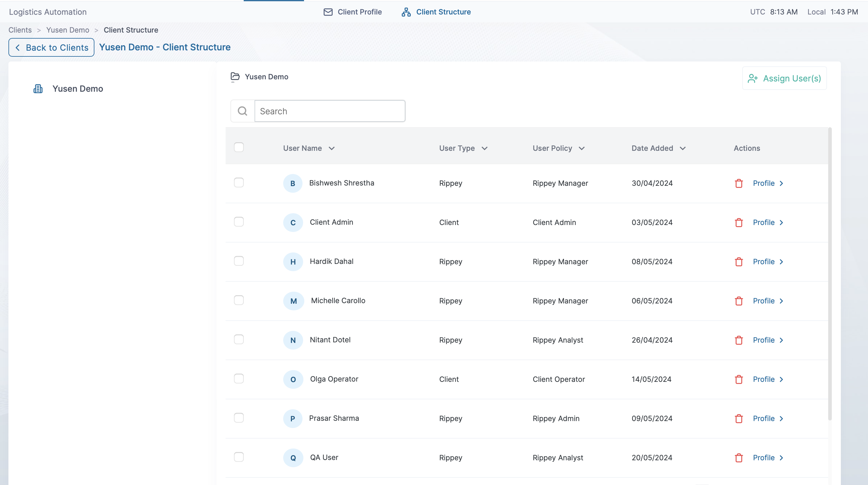Check the box for Client Admin
The image size is (868, 485).
pyautogui.click(x=239, y=222)
